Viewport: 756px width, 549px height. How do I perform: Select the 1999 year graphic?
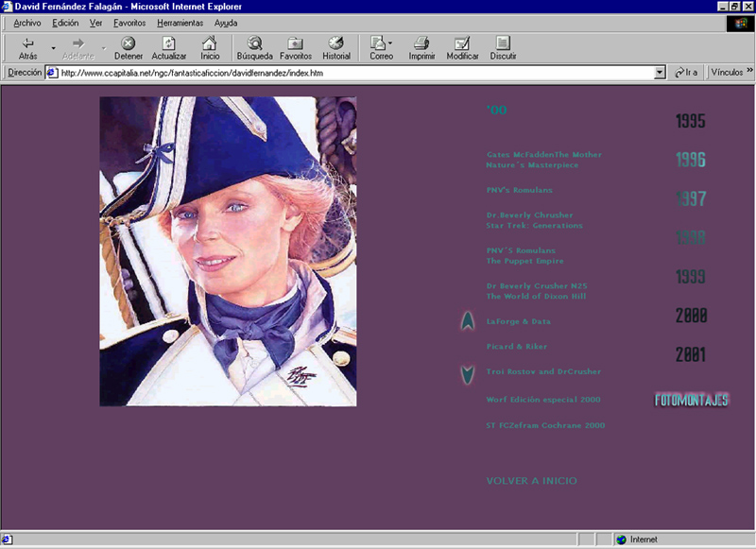pyautogui.click(x=691, y=276)
